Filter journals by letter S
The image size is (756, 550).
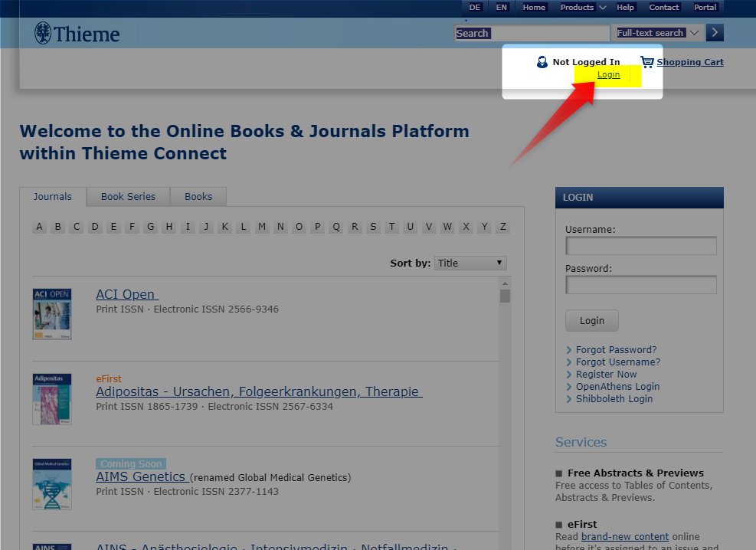click(373, 227)
